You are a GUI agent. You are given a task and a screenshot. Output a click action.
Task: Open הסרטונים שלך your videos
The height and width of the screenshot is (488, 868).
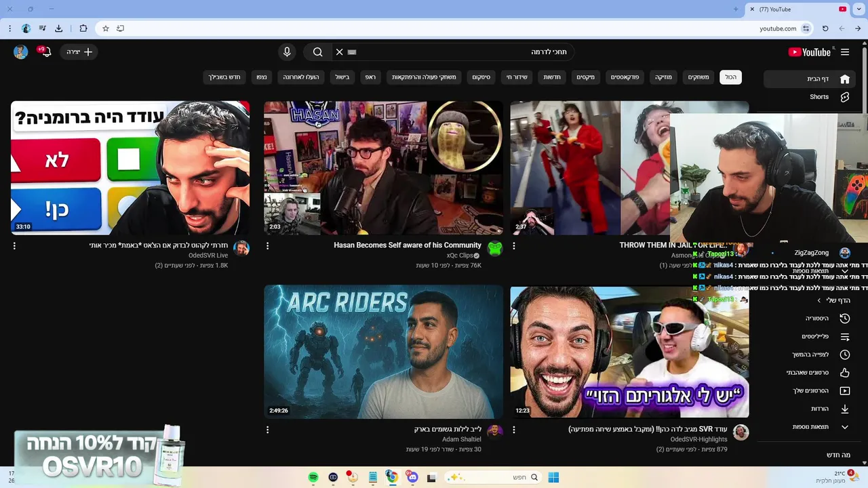click(808, 391)
